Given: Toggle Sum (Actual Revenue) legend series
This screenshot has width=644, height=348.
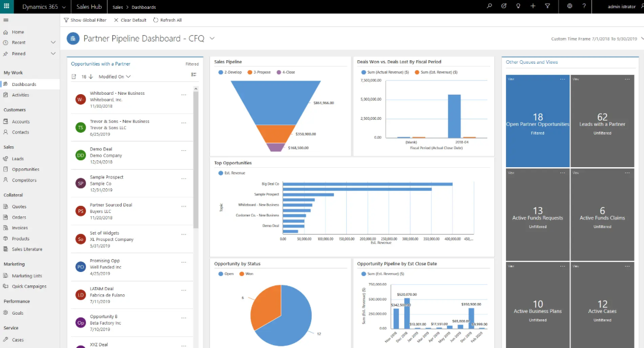Looking at the screenshot, I should click(x=385, y=73).
